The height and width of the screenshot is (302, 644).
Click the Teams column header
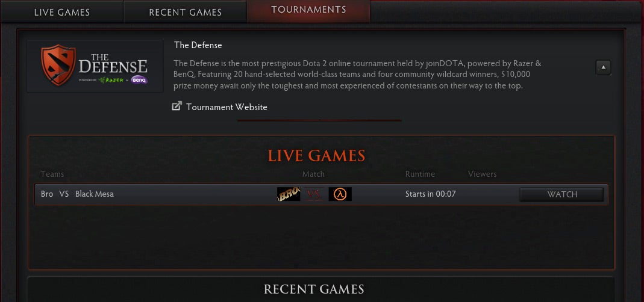point(52,174)
